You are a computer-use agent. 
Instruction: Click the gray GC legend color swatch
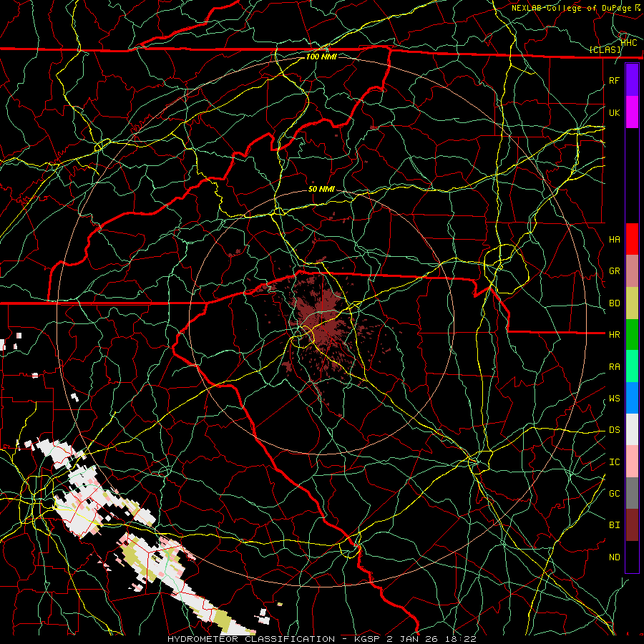[x=632, y=493]
